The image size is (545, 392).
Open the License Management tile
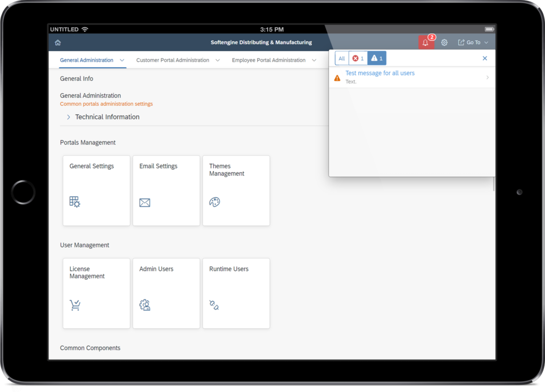[97, 294]
